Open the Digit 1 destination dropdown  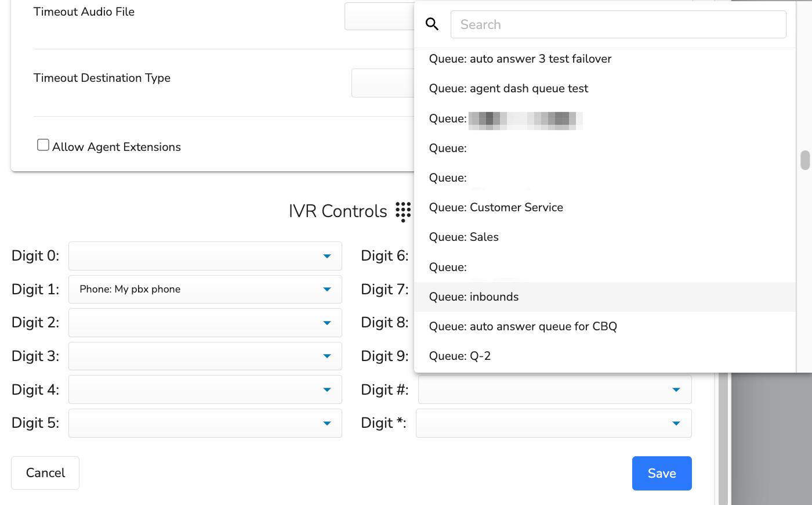pos(205,289)
